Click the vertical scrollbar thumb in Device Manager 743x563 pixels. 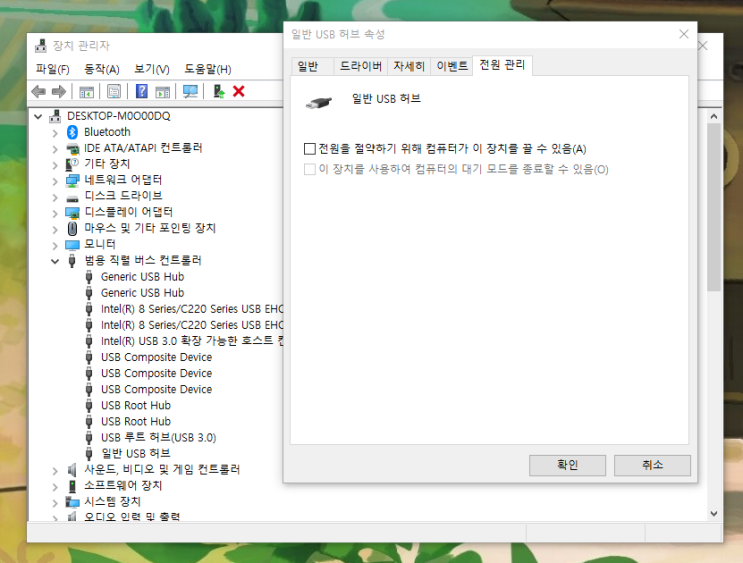(714, 208)
